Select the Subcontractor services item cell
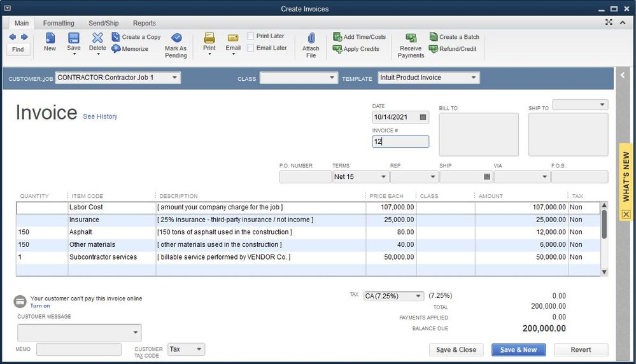 pos(111,257)
